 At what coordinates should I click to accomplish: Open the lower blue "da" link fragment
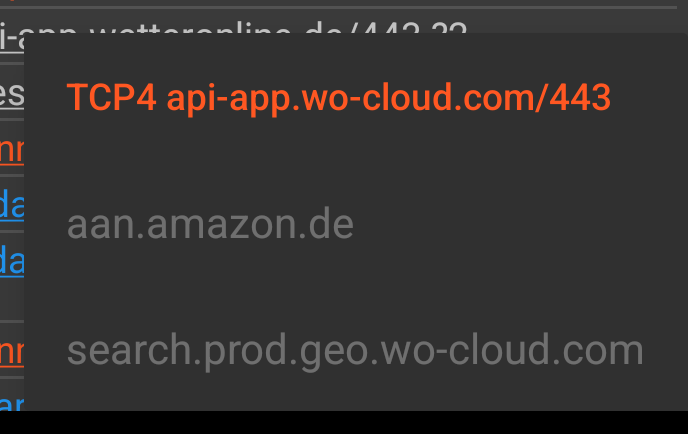coord(12,260)
